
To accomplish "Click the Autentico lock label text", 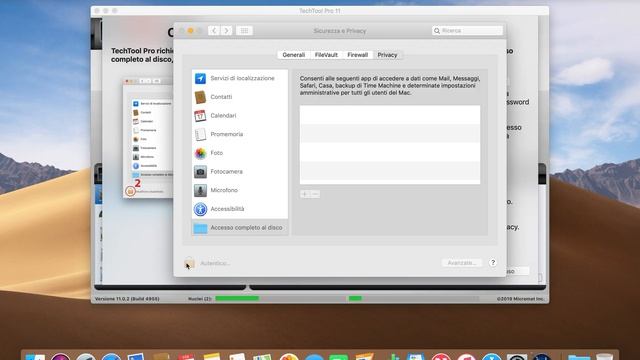I will click(x=215, y=263).
